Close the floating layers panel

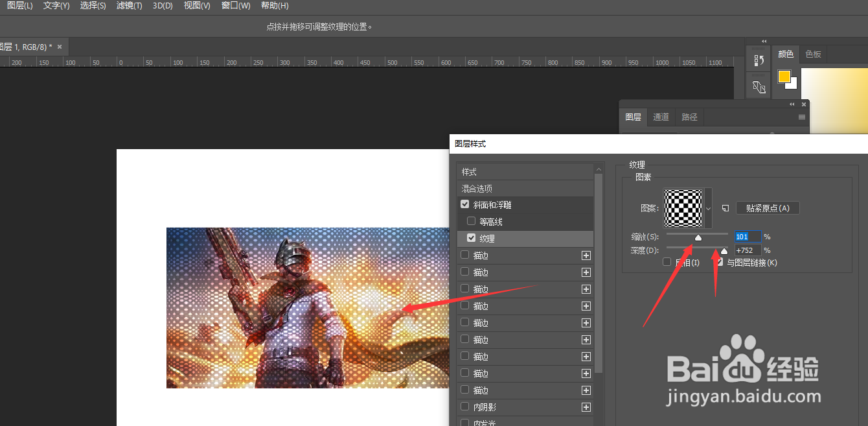click(804, 104)
